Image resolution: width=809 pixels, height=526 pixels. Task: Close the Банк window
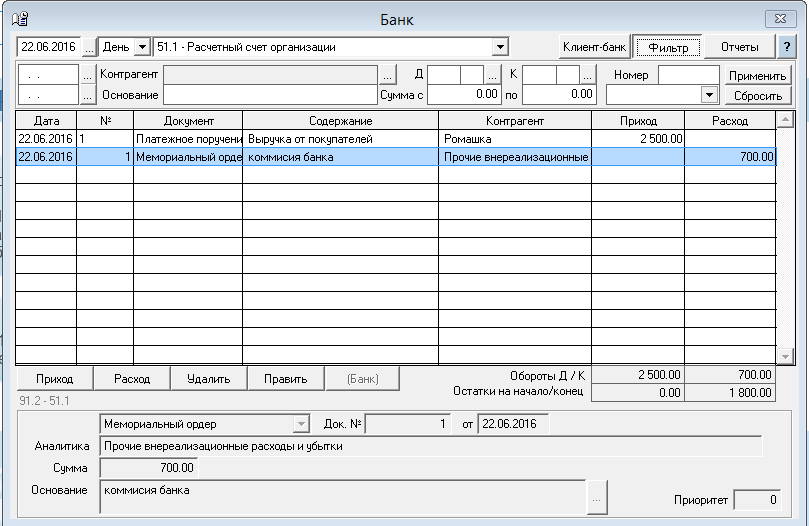(x=780, y=19)
